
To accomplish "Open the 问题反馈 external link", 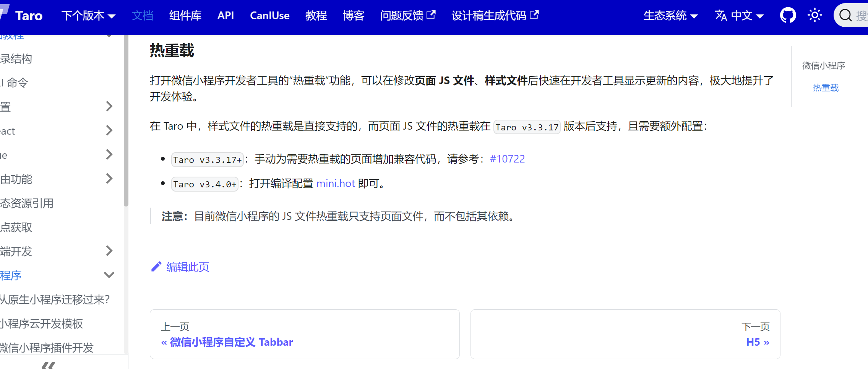I will (408, 16).
